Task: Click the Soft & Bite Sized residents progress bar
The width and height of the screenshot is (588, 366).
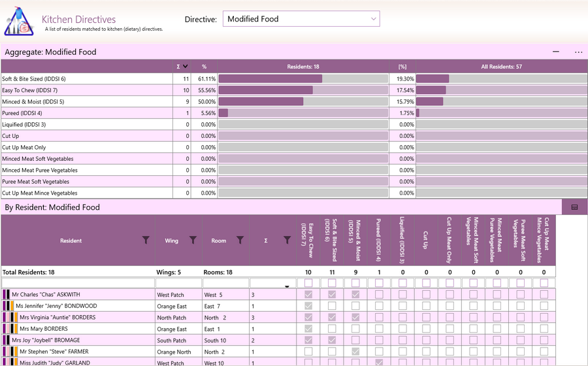Action: [x=303, y=78]
